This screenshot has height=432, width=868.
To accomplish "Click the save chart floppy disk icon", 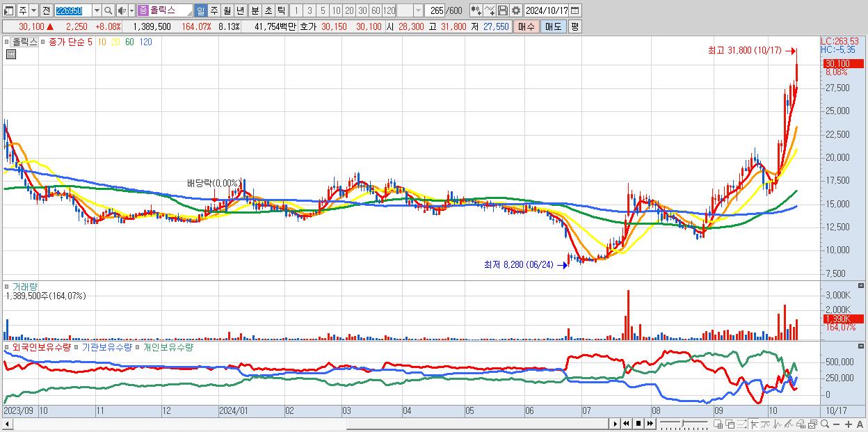I will pos(502,10).
